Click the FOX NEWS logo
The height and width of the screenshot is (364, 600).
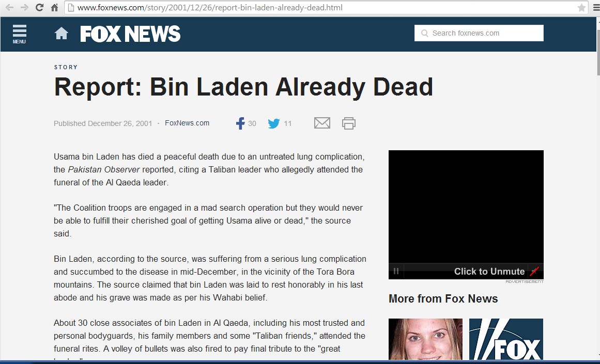[130, 34]
